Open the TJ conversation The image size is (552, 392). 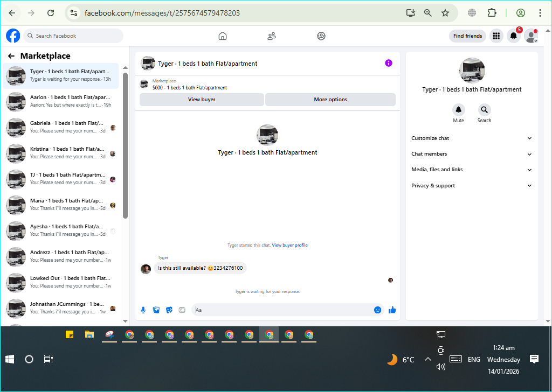[x=60, y=179]
